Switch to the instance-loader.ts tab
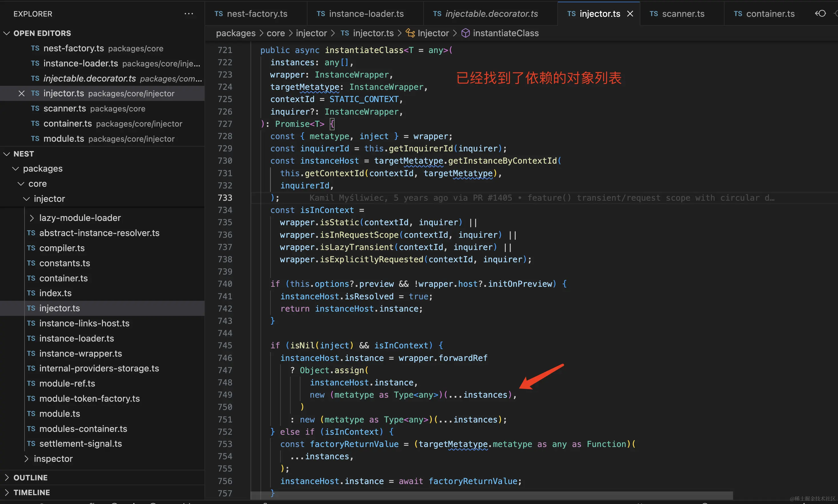Image resolution: width=838 pixels, height=504 pixels. coord(365,14)
